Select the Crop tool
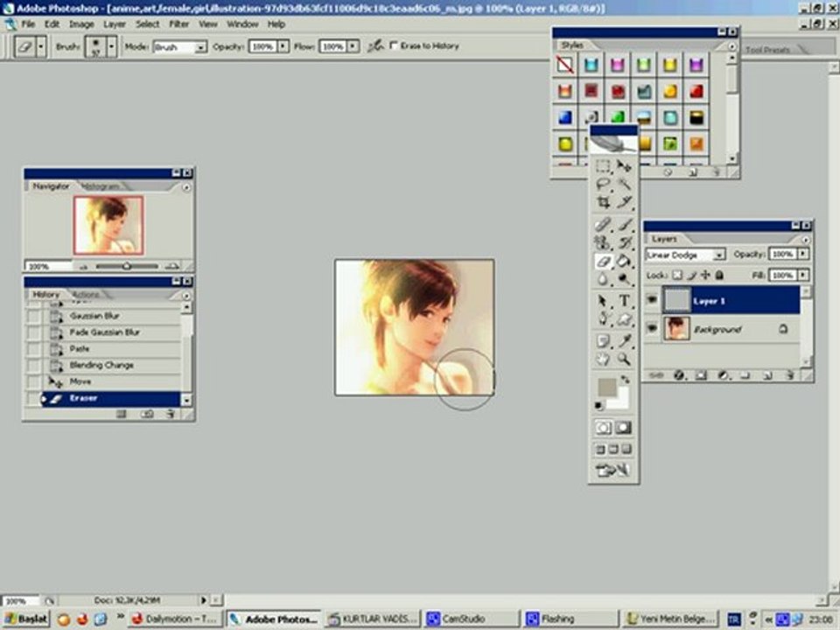This screenshot has width=840, height=630. tap(603, 202)
